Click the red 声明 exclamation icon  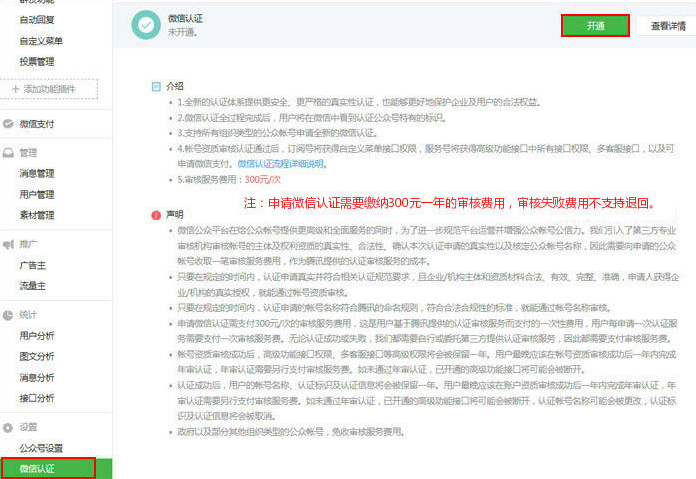coord(156,215)
